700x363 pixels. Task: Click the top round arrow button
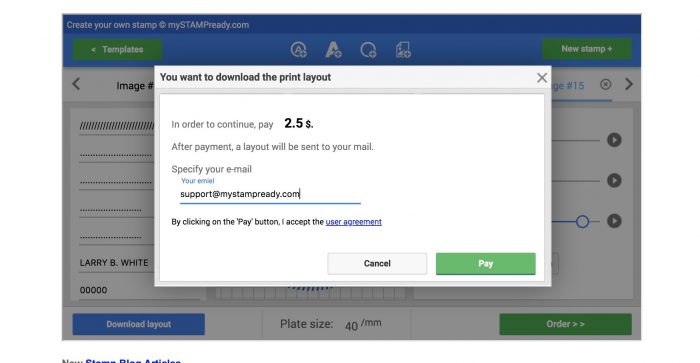pyautogui.click(x=614, y=140)
